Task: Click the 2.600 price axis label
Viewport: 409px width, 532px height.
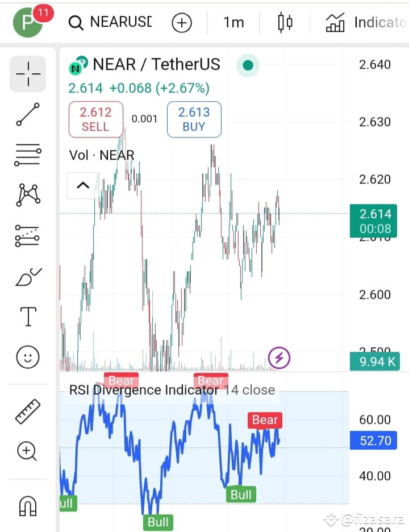Action: (375, 294)
